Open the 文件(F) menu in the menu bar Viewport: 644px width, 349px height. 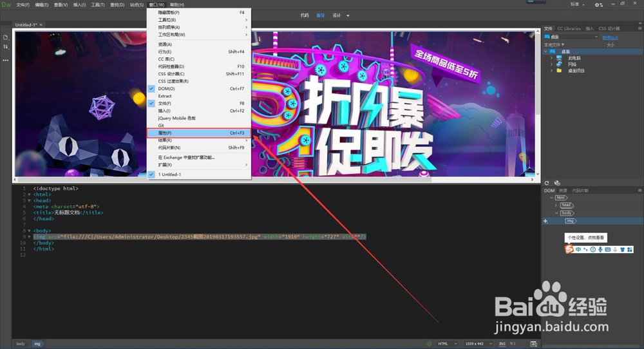23,5
